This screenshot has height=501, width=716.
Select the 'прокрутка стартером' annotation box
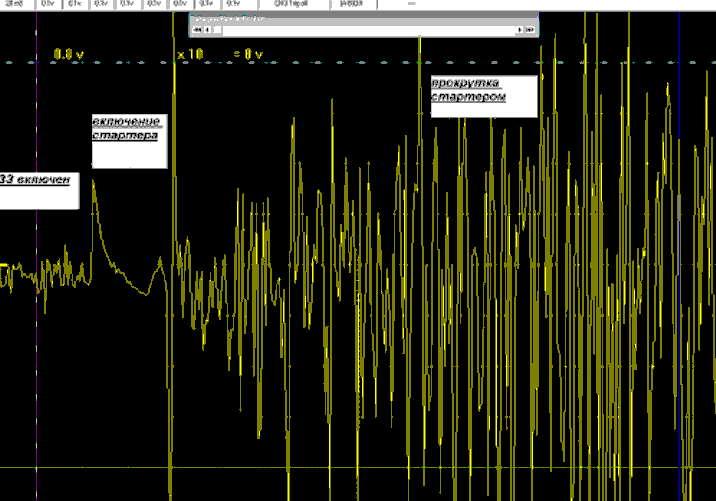pyautogui.click(x=484, y=96)
